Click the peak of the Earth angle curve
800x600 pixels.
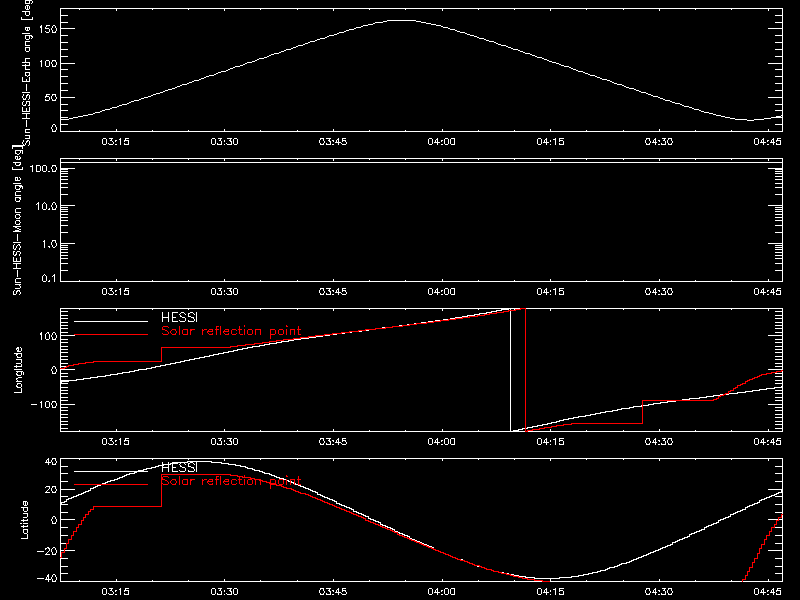(403, 20)
